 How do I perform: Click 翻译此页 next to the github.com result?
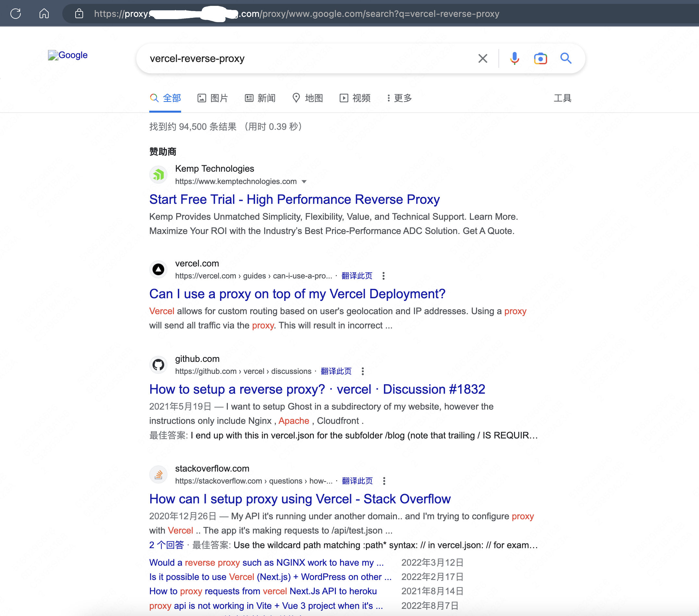pyautogui.click(x=336, y=371)
